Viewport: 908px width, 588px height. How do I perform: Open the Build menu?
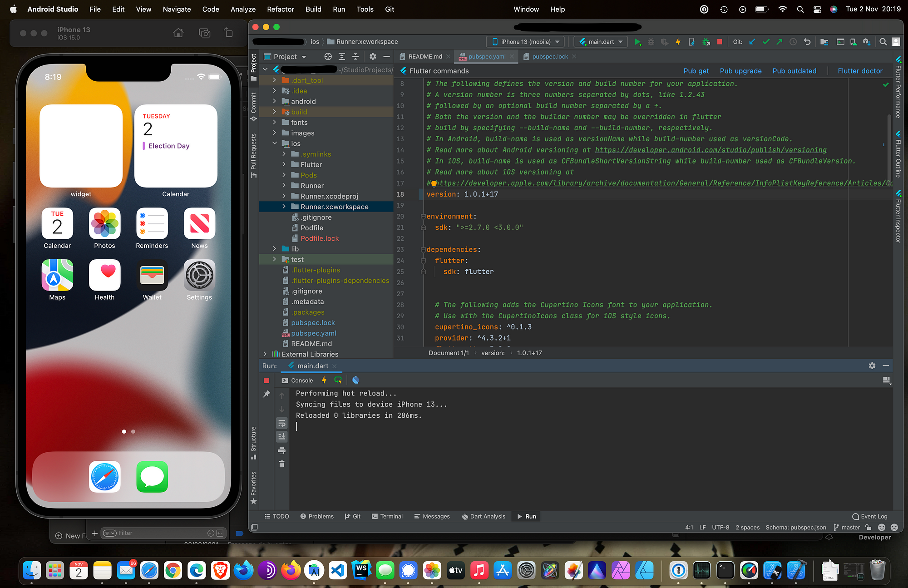click(313, 9)
